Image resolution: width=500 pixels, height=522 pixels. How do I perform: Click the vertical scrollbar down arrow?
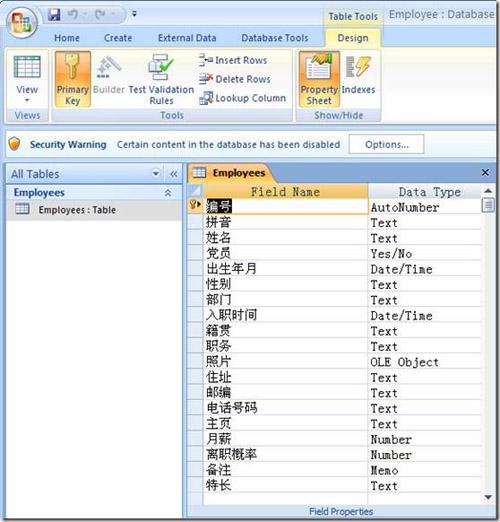coord(488,497)
